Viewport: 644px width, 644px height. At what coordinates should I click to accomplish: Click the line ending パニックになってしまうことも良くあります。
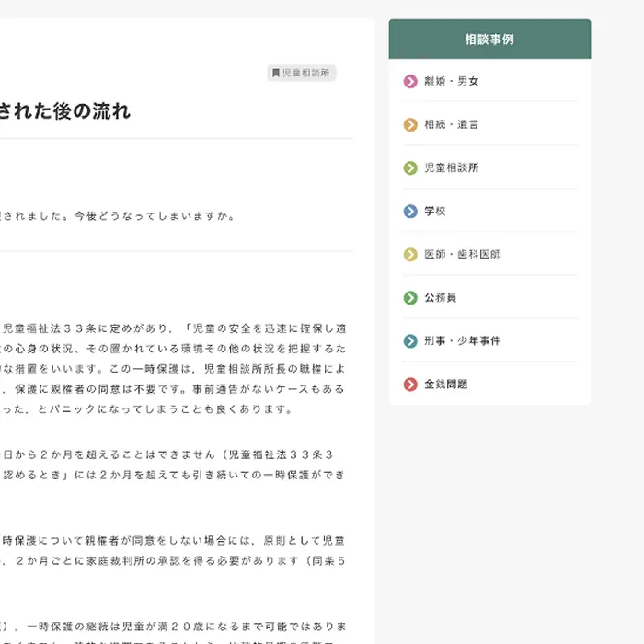click(146, 409)
